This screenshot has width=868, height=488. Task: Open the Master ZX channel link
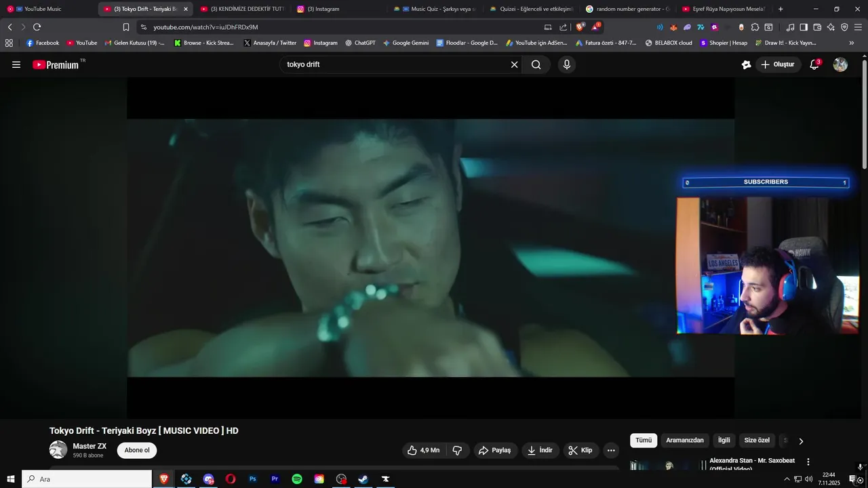tap(90, 446)
